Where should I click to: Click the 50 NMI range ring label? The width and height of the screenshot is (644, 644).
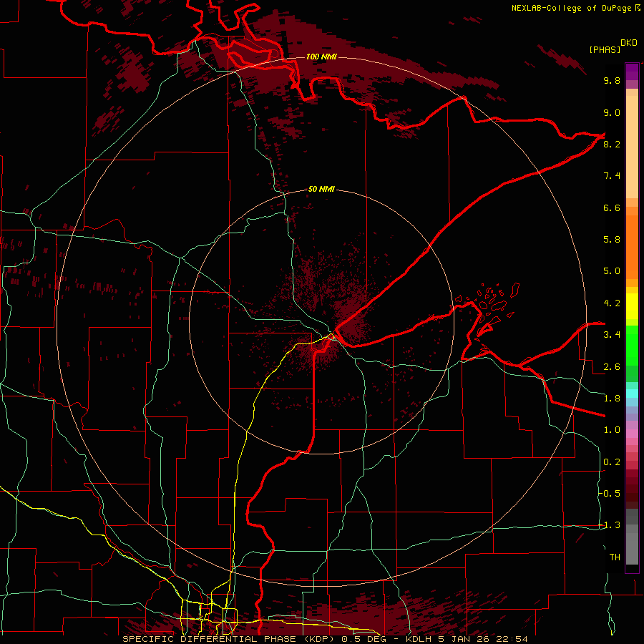[x=321, y=189]
